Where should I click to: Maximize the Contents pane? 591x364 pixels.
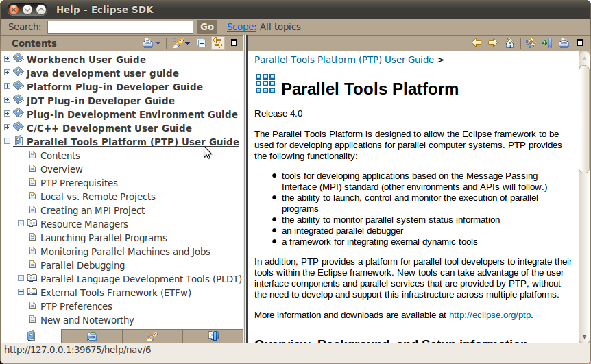tap(234, 43)
